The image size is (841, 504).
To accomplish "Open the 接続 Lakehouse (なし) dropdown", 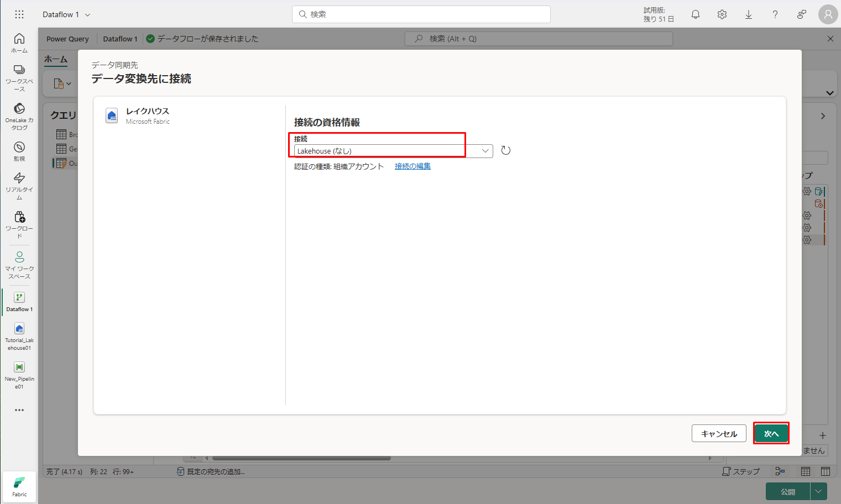I will click(393, 151).
